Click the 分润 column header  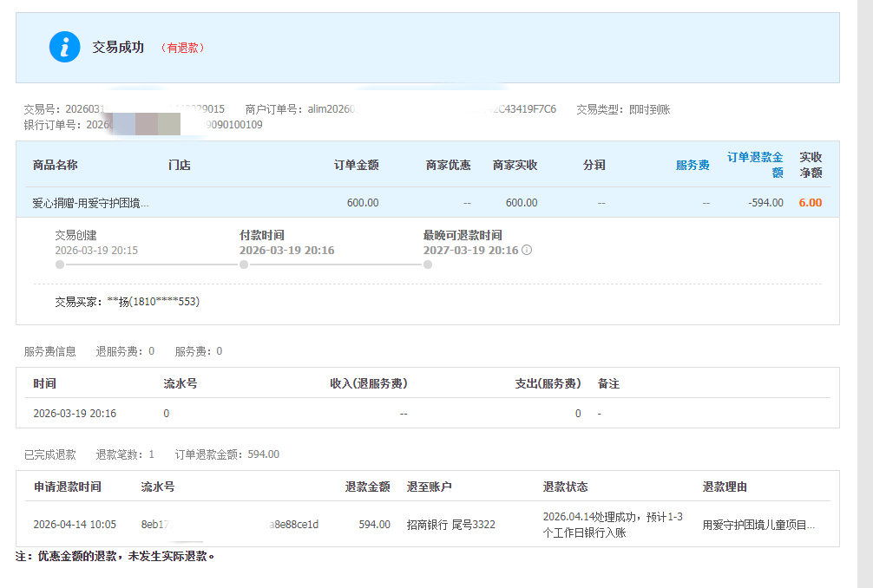point(594,166)
